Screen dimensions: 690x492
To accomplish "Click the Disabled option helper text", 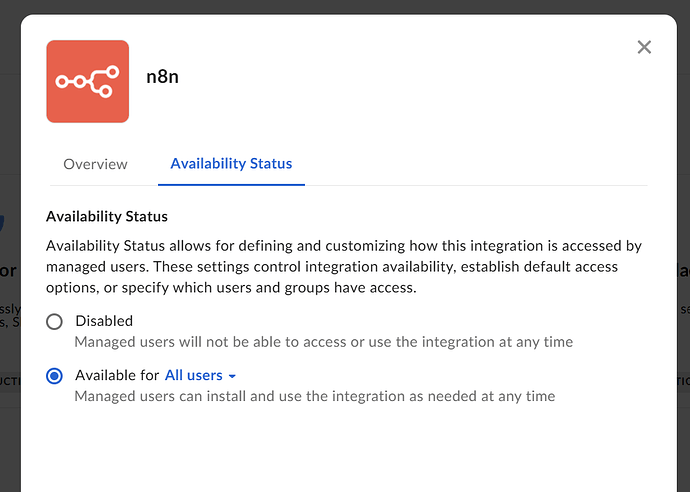I will (324, 342).
